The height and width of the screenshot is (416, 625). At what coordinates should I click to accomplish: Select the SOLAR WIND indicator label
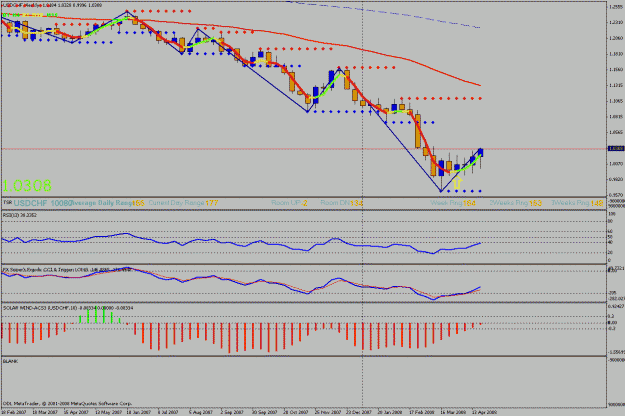click(68, 308)
